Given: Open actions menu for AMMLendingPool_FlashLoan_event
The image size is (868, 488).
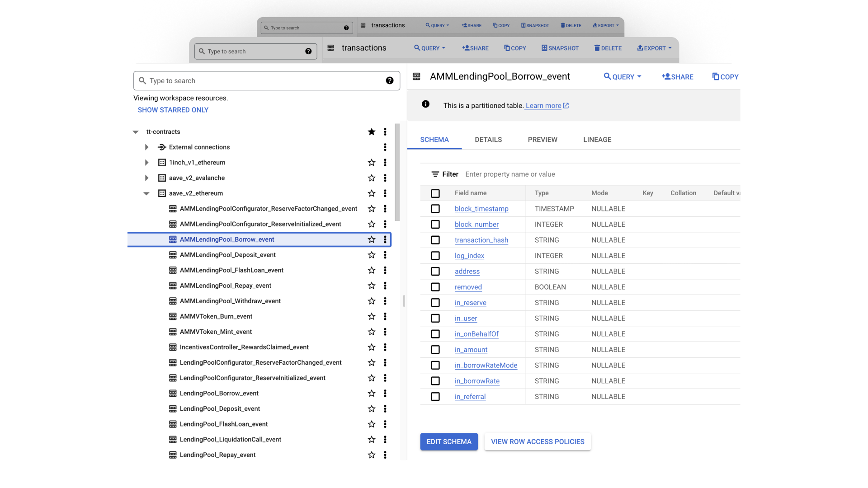Looking at the screenshot, I should (385, 270).
